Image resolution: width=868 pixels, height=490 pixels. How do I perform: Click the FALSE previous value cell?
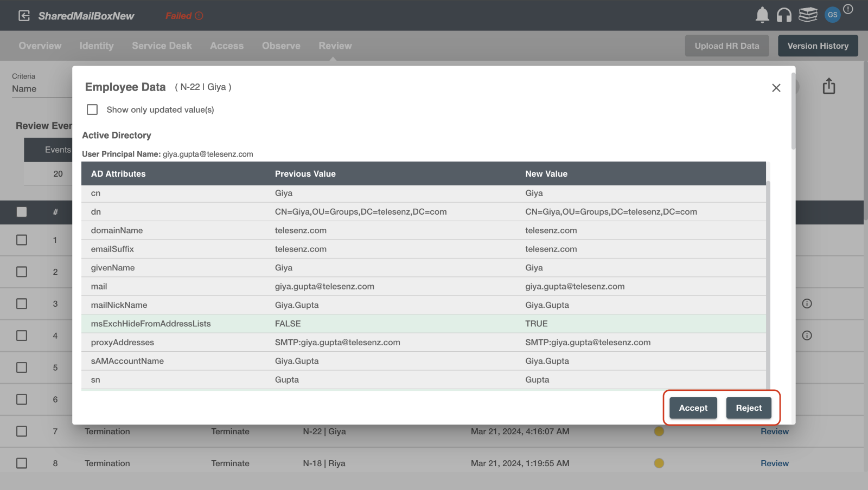tap(288, 324)
